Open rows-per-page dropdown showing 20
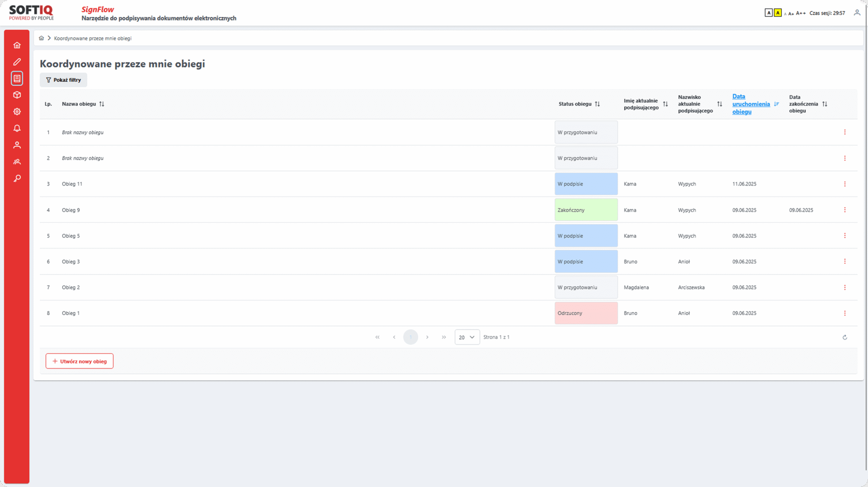This screenshot has width=868, height=487. (x=467, y=337)
